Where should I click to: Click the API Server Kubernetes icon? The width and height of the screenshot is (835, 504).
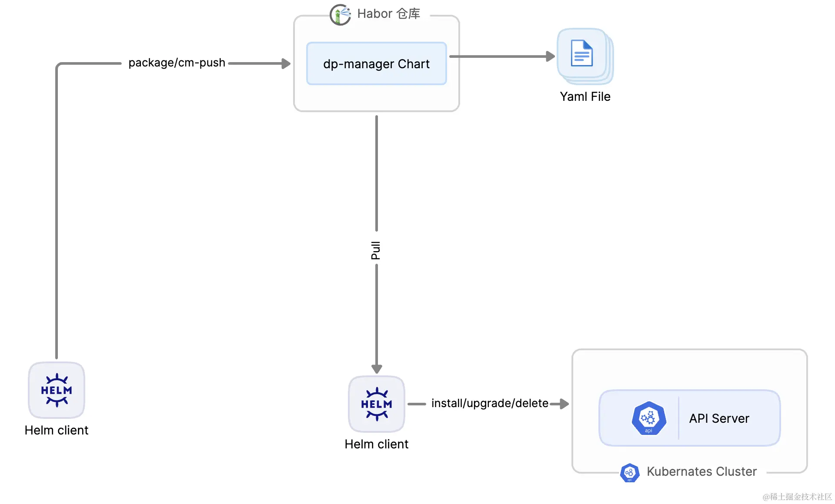(x=648, y=418)
